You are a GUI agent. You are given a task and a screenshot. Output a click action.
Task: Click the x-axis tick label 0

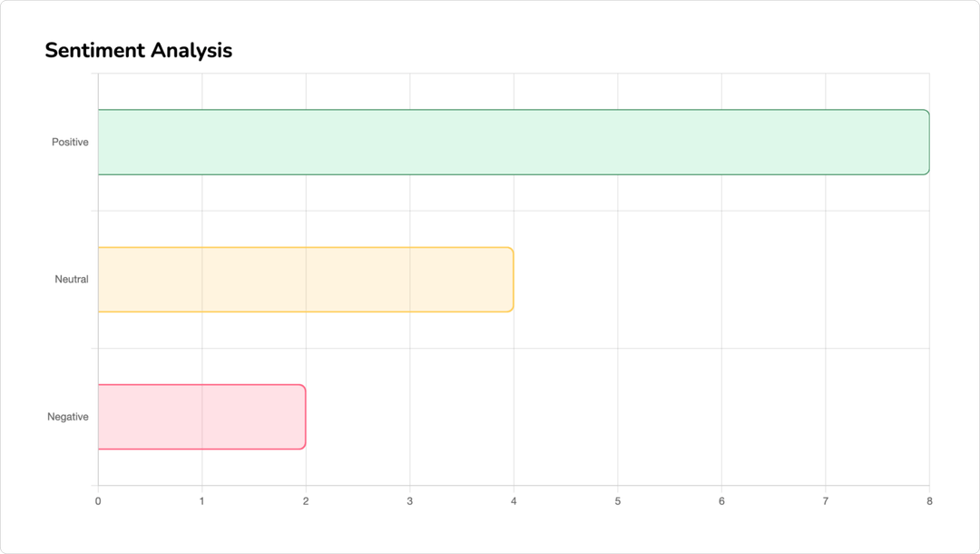point(98,500)
